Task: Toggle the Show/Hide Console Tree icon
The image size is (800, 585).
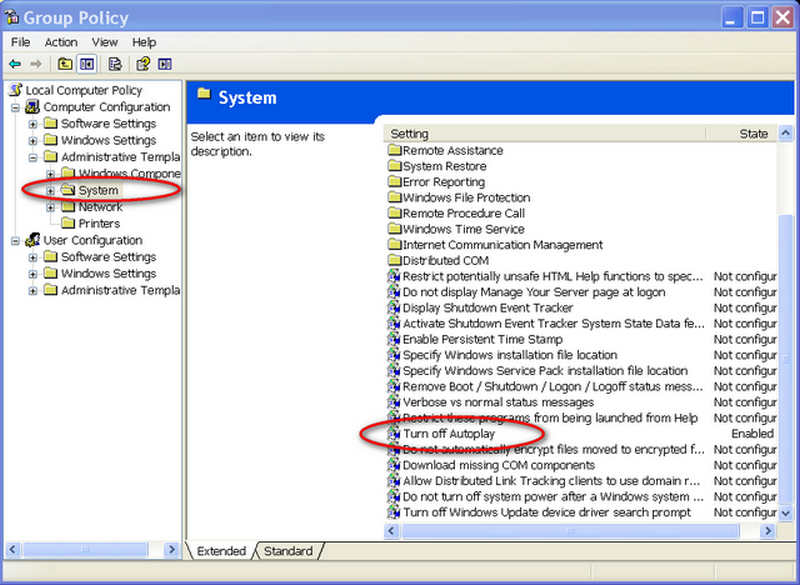Action: tap(87, 64)
